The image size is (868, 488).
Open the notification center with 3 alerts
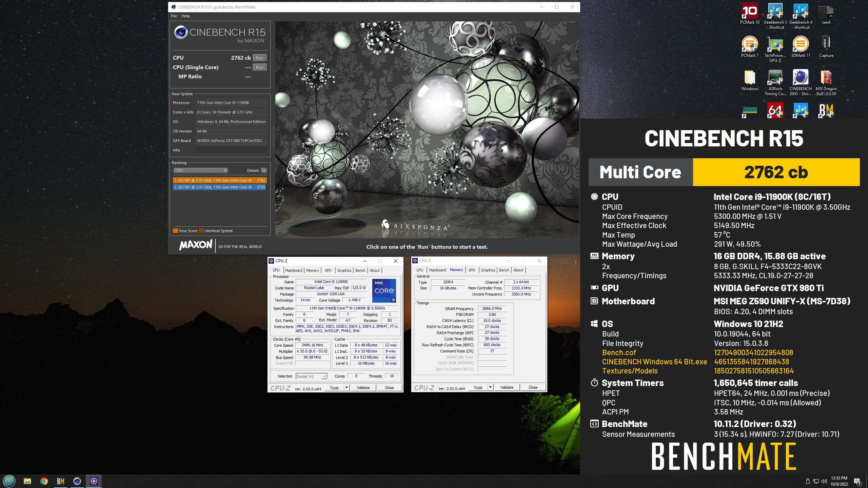coord(857,481)
